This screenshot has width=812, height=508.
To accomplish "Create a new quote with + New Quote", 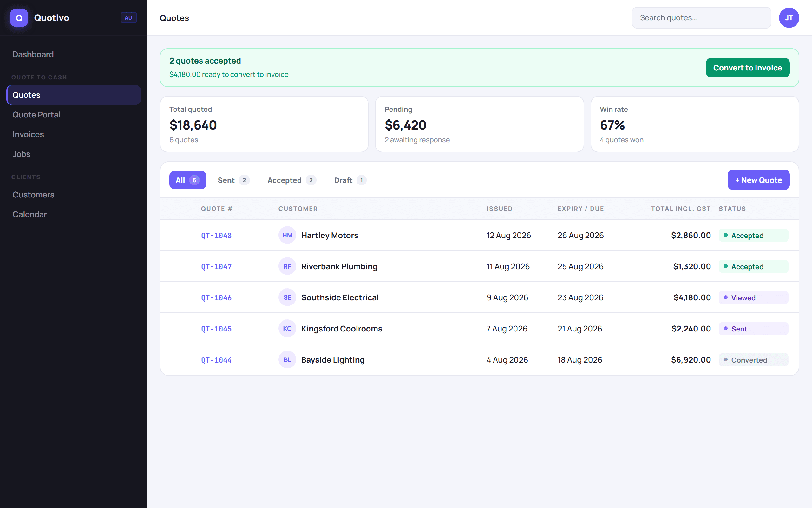I will (x=758, y=180).
